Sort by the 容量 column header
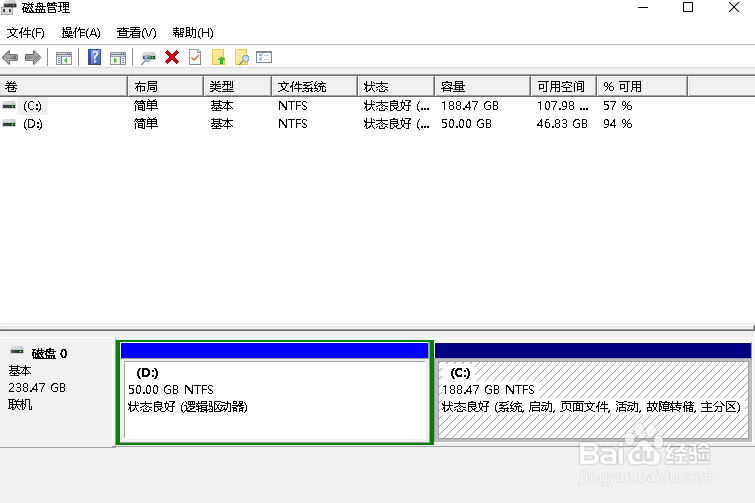Viewport: 755px width, 503px height. [x=482, y=87]
